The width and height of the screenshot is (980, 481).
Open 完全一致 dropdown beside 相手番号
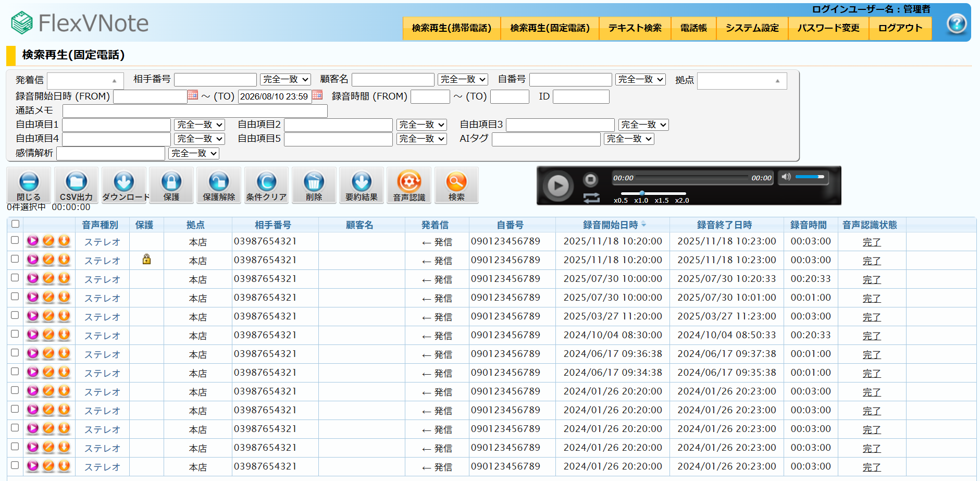[x=286, y=79]
